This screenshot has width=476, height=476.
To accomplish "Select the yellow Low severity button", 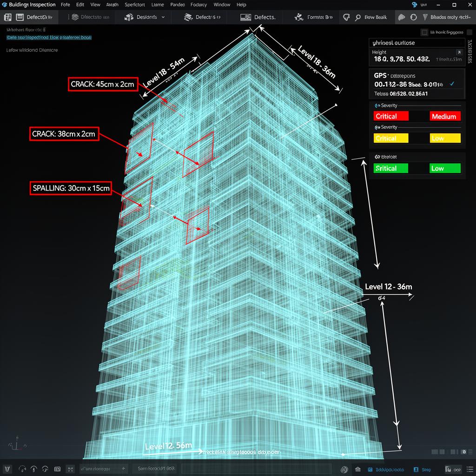I will coord(445,138).
